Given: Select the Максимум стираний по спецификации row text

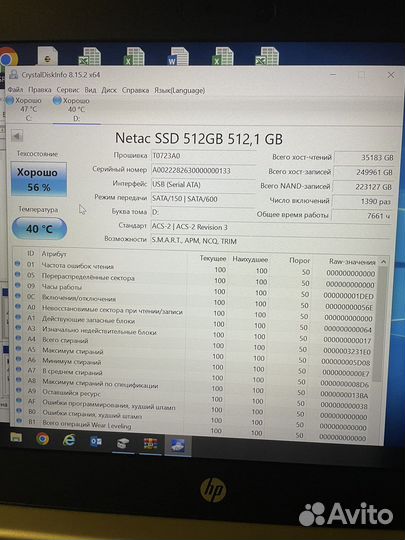Looking at the screenshot, I should point(100,383).
